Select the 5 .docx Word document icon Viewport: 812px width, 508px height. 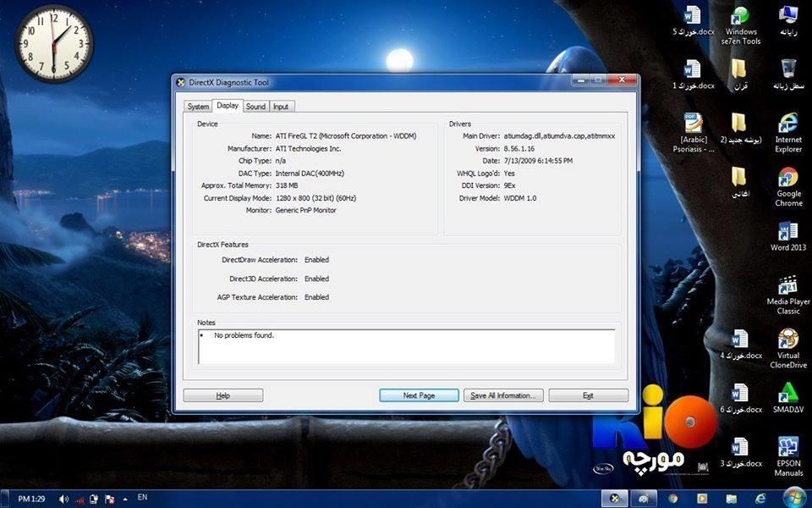coord(693,22)
